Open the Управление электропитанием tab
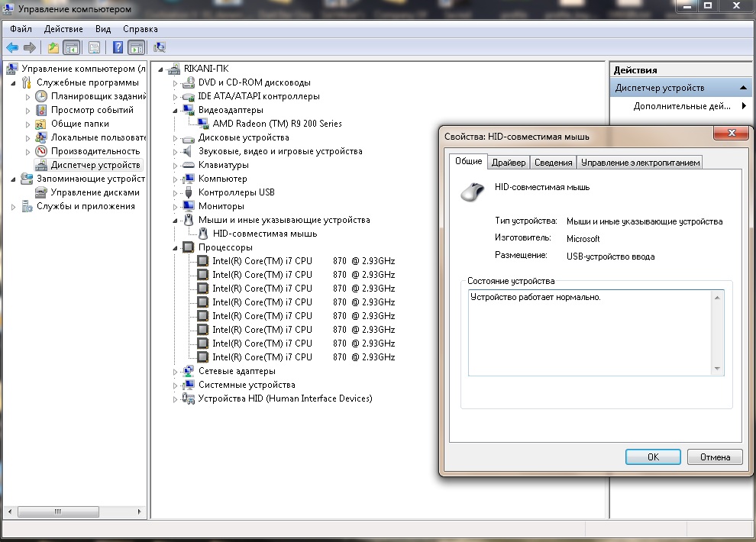This screenshot has height=542, width=756. tap(639, 163)
